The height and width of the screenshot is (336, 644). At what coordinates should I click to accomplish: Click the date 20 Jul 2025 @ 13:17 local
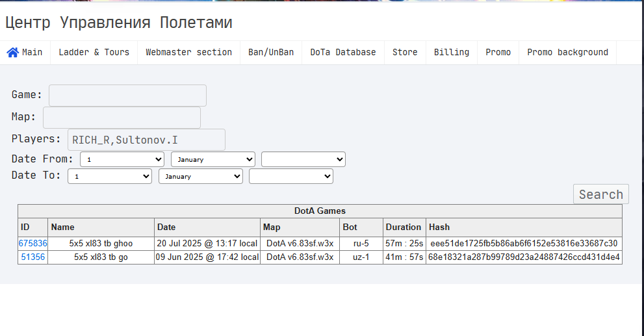click(207, 243)
